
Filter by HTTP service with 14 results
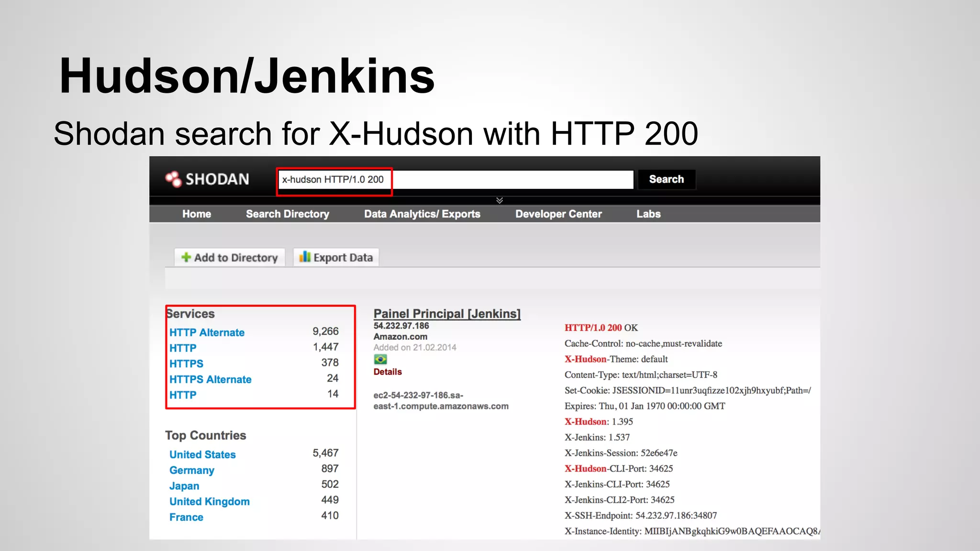(183, 395)
